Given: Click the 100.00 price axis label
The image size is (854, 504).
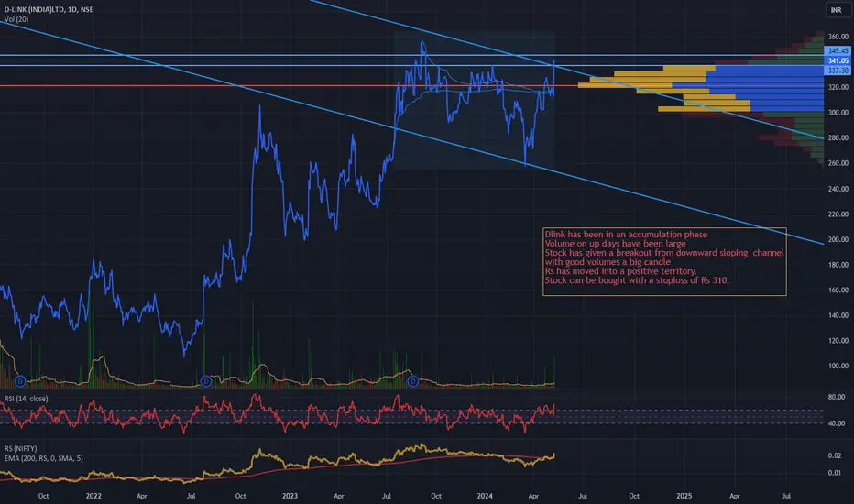Looking at the screenshot, I should coord(838,366).
